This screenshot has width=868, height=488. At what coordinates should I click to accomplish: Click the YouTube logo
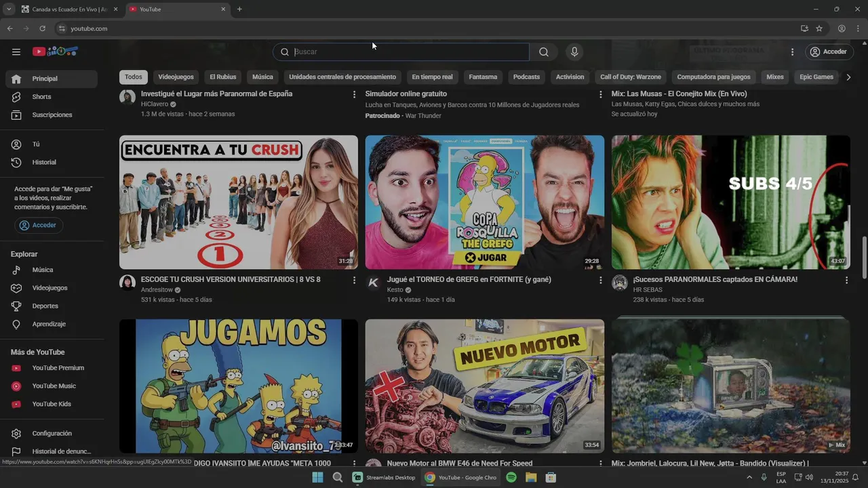click(x=55, y=52)
